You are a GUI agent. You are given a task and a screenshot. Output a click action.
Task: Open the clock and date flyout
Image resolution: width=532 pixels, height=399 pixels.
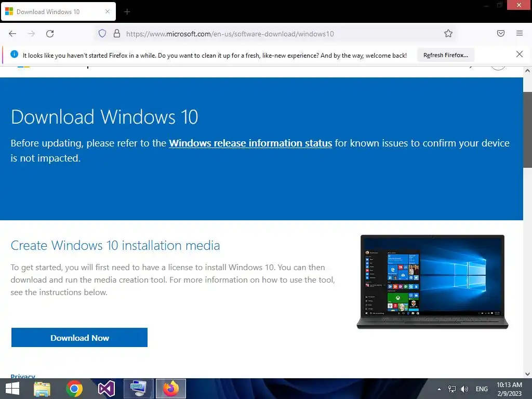tap(509, 389)
